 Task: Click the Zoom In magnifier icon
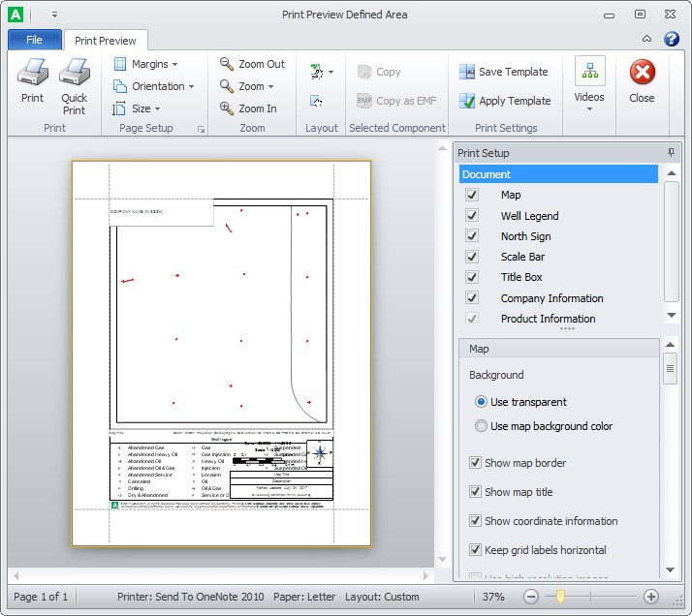pyautogui.click(x=227, y=108)
